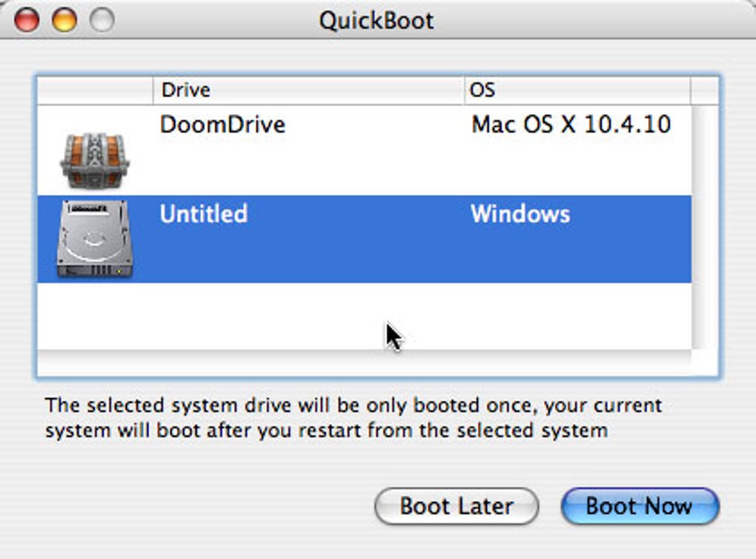756x559 pixels.
Task: Click the Windows OS cell
Action: pyautogui.click(x=520, y=214)
